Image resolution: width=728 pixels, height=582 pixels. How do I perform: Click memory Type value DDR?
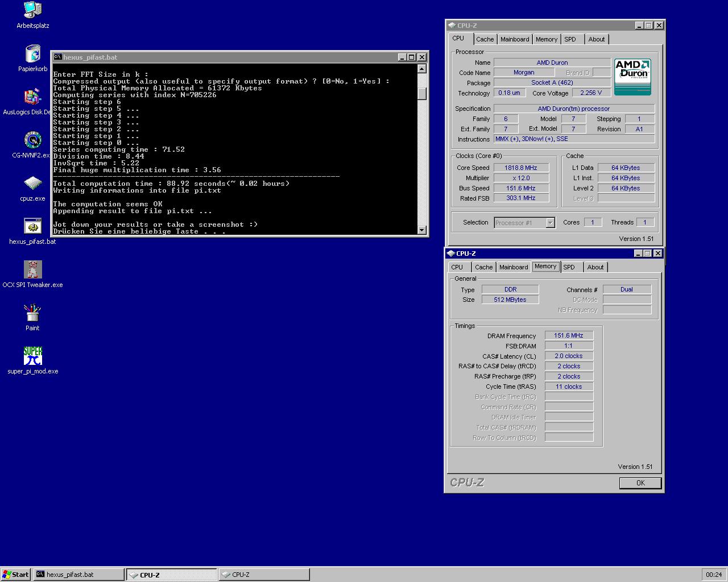[x=510, y=289]
